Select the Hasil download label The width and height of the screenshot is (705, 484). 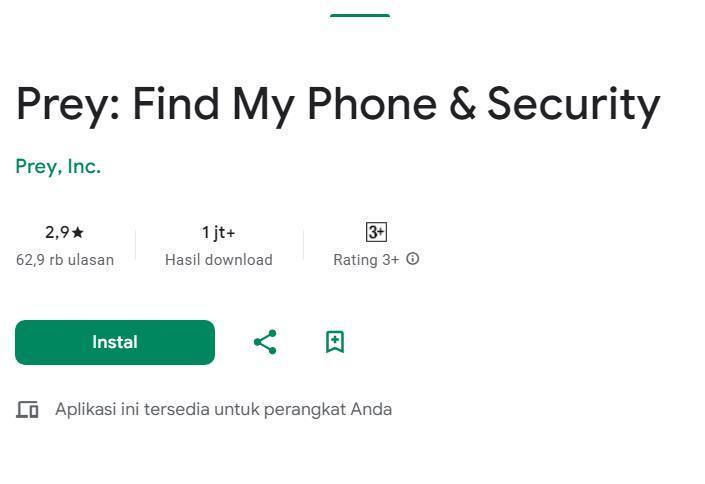point(219,260)
